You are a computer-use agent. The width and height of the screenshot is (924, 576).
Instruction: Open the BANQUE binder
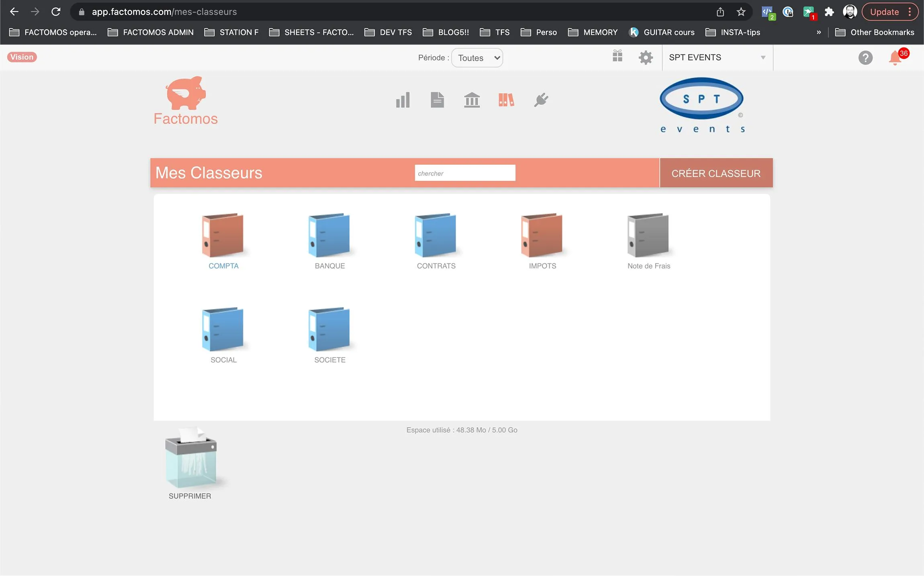click(329, 235)
